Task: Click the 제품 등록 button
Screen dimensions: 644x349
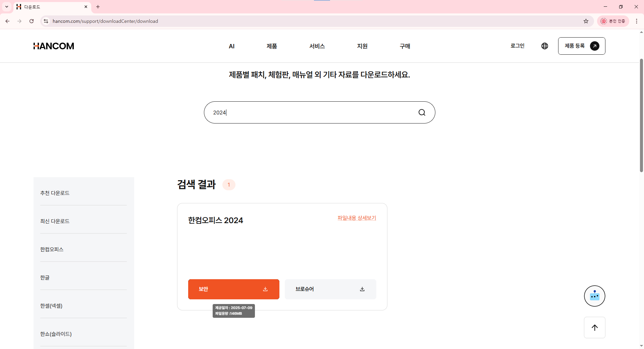Action: (581, 46)
